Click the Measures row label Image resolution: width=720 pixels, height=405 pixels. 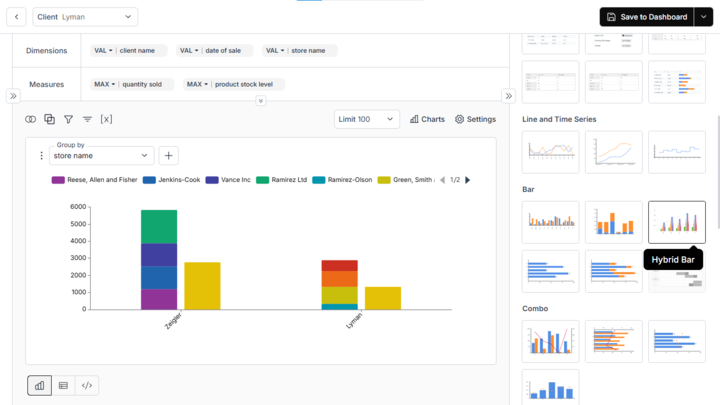click(x=46, y=84)
